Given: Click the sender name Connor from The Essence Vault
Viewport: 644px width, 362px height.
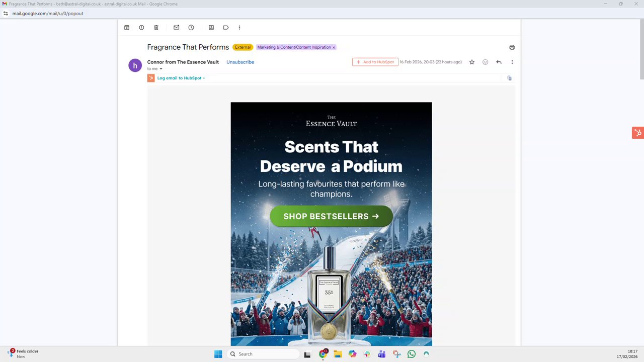Looking at the screenshot, I should pyautogui.click(x=183, y=62).
